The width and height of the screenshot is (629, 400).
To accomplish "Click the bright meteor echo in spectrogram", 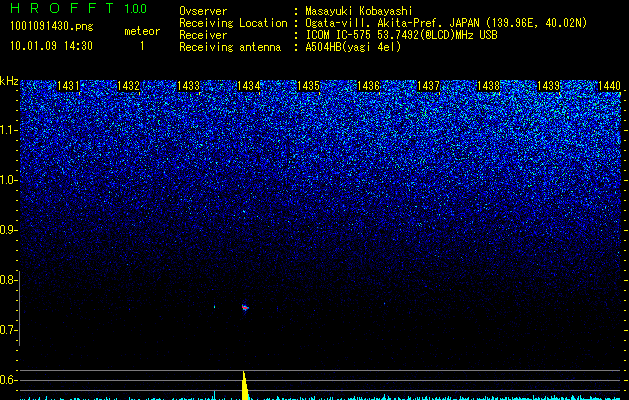I will pyautogui.click(x=245, y=308).
